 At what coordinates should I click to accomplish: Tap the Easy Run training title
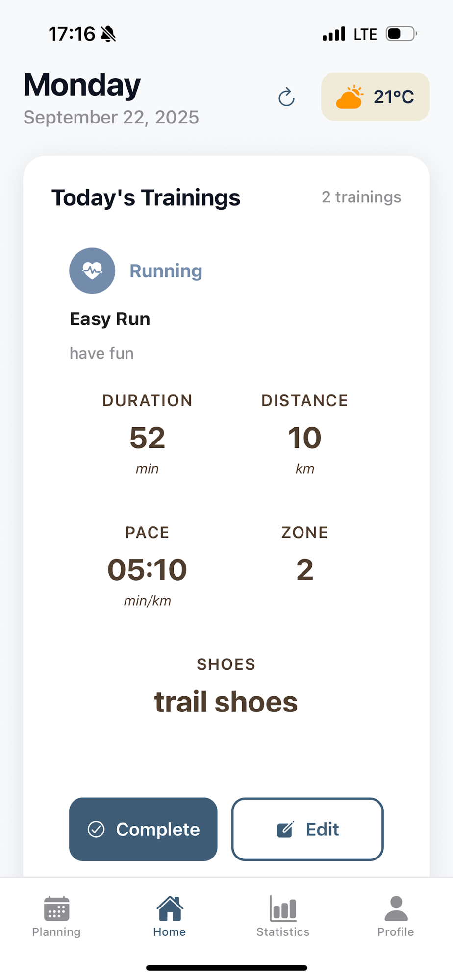(x=110, y=319)
